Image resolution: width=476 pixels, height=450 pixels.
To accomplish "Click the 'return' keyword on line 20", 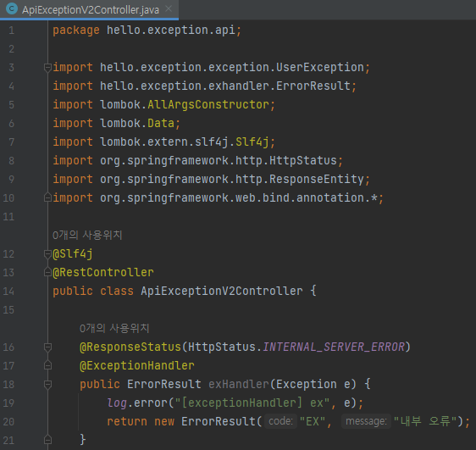I will (127, 422).
